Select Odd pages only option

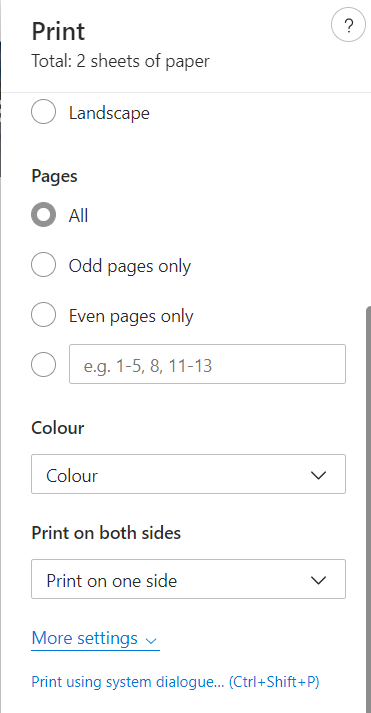[x=44, y=265]
